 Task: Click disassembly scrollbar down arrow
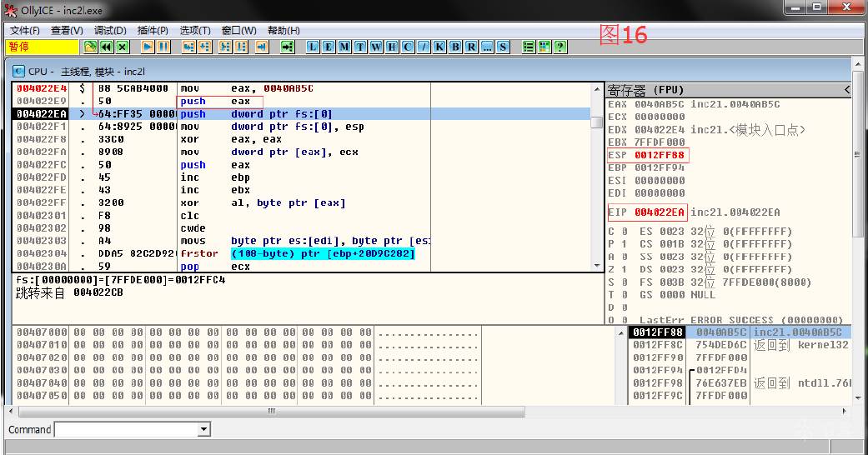[597, 266]
